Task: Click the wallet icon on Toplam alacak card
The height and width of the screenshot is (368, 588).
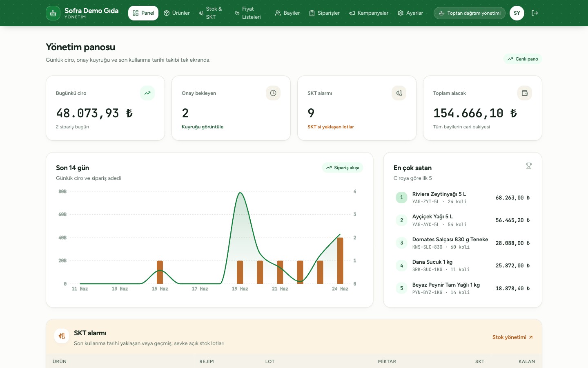Action: click(525, 93)
